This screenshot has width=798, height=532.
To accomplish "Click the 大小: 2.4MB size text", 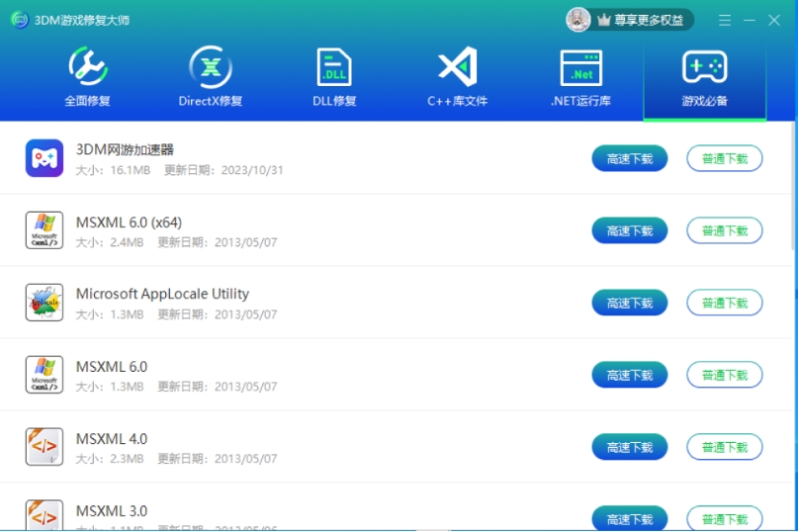I will [x=110, y=242].
